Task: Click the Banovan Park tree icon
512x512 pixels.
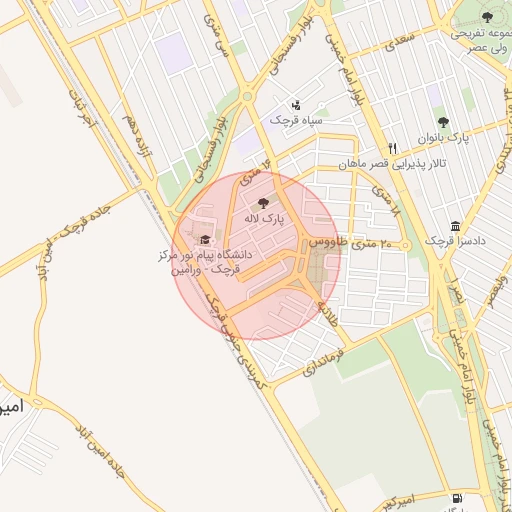Action: pyautogui.click(x=443, y=122)
